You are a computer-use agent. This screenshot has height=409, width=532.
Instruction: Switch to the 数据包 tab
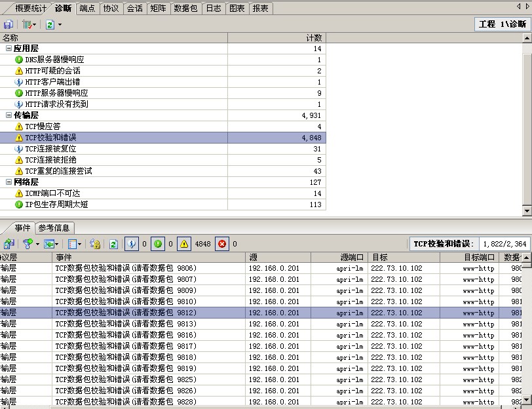[185, 9]
